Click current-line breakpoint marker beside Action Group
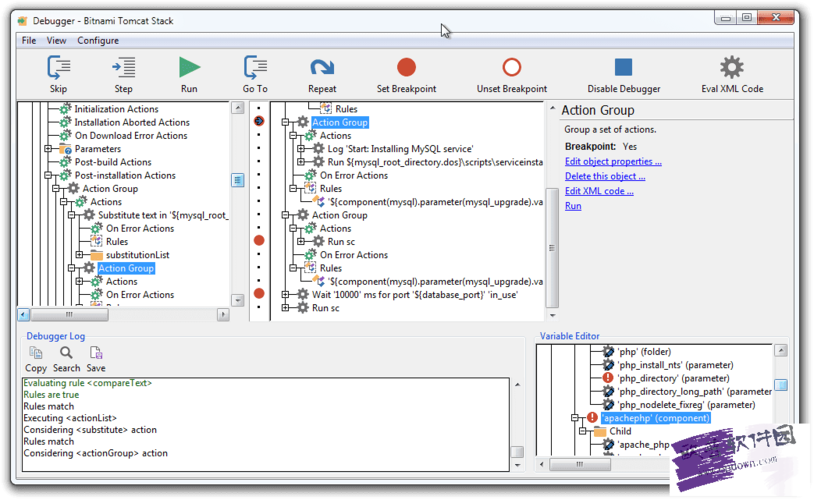Image resolution: width=814 pixels, height=500 pixels. click(x=259, y=121)
